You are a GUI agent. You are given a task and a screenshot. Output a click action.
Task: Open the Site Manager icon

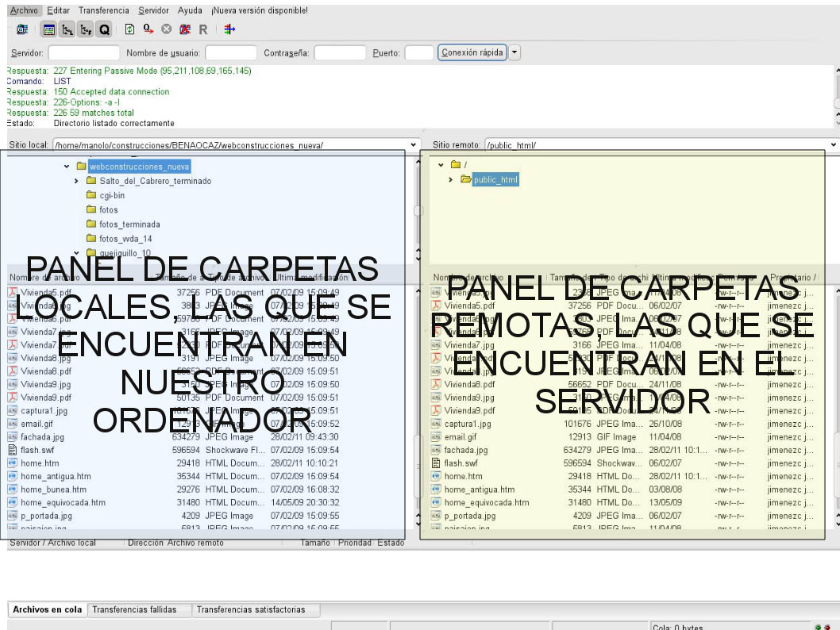[22, 29]
